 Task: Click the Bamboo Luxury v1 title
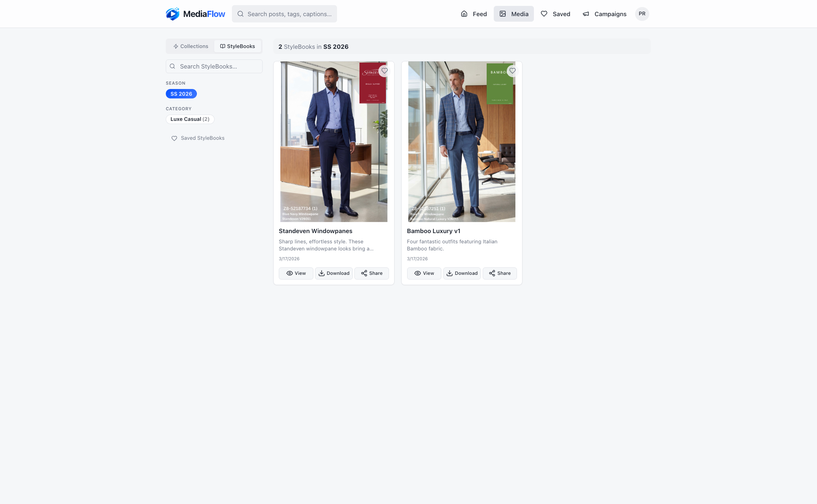434,231
